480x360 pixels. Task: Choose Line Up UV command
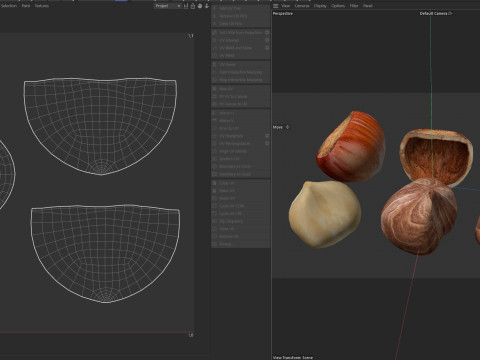click(x=241, y=128)
